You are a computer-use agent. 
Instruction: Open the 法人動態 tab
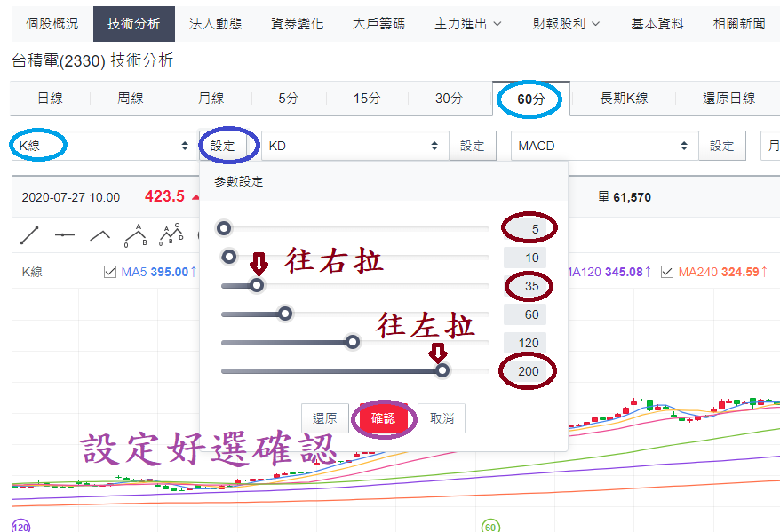(x=215, y=24)
